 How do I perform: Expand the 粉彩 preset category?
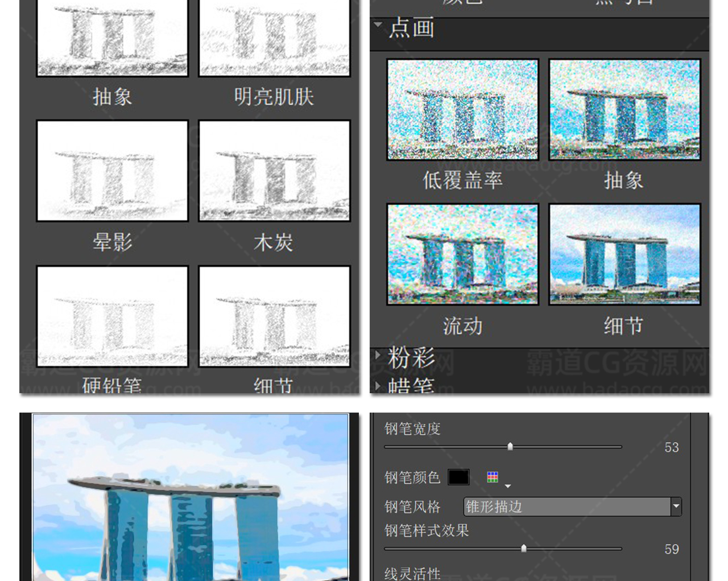pos(378,355)
